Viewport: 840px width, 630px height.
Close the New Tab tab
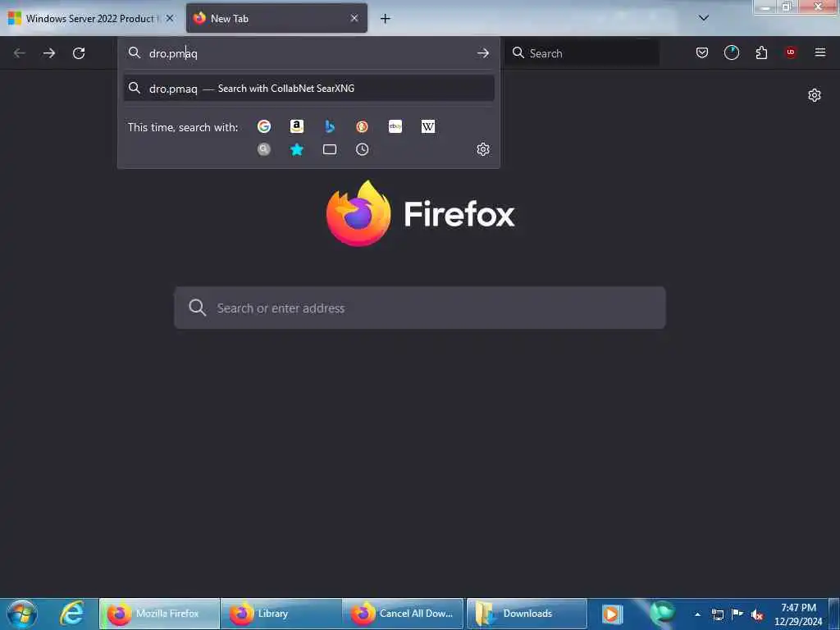point(354,18)
